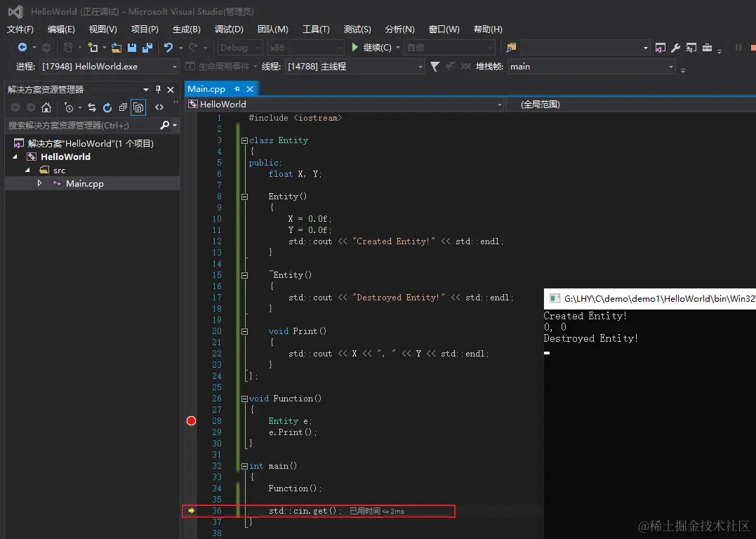Click the Home icon in Solution Explorer
Image resolution: width=756 pixels, height=539 pixels.
click(46, 107)
